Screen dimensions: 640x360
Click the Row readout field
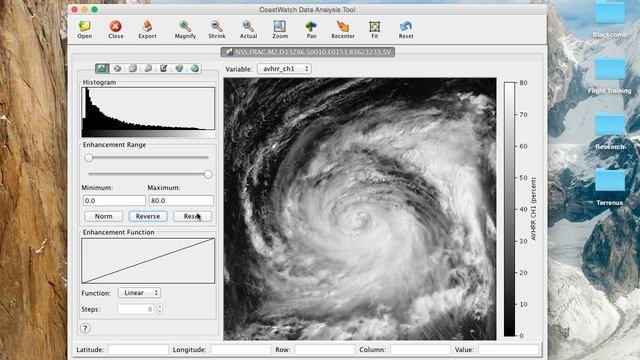(x=324, y=349)
